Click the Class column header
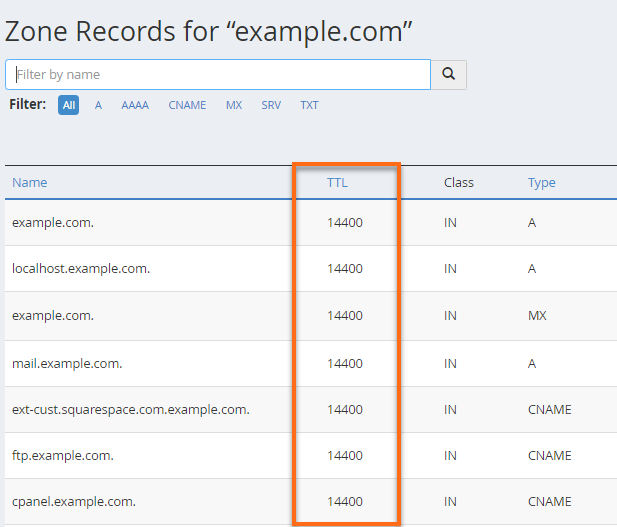The height and width of the screenshot is (527, 617). pos(459,182)
